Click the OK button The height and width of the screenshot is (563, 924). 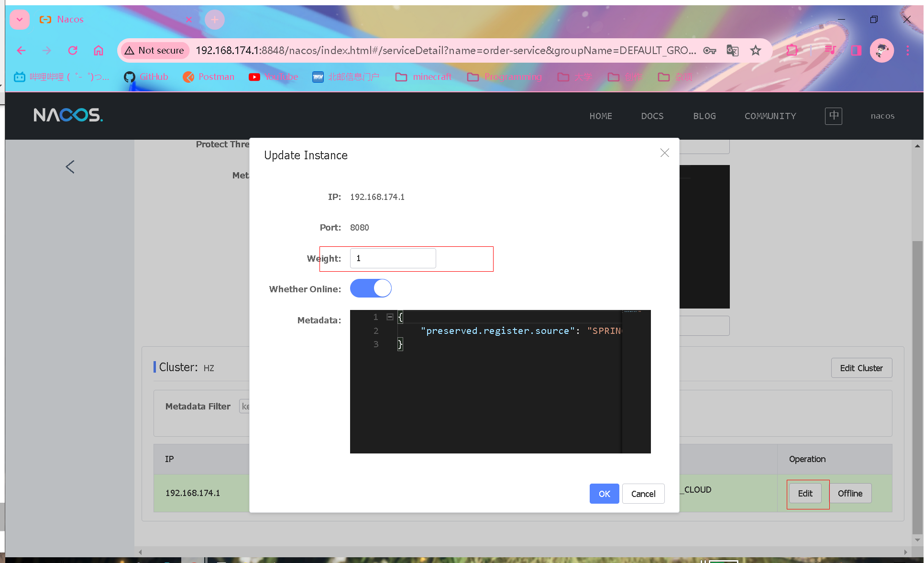point(604,494)
